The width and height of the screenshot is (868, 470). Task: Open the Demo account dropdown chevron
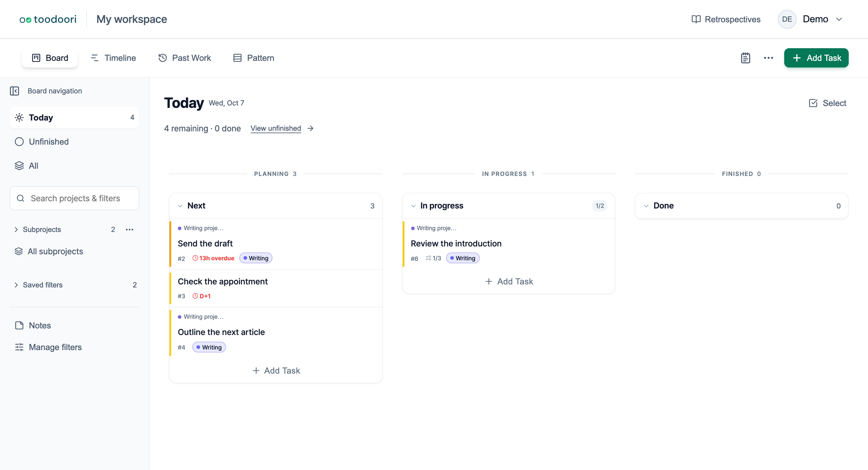839,19
